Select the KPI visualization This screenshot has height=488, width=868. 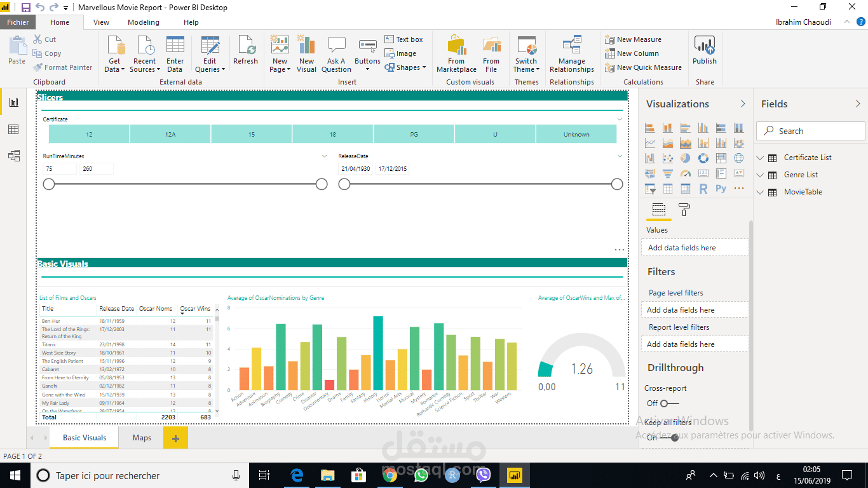coord(739,173)
